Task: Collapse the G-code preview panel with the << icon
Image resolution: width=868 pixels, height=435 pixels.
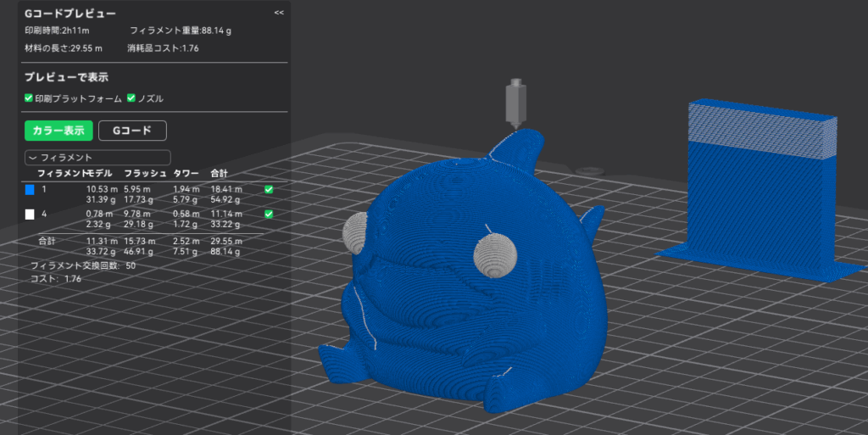Action: (x=279, y=13)
